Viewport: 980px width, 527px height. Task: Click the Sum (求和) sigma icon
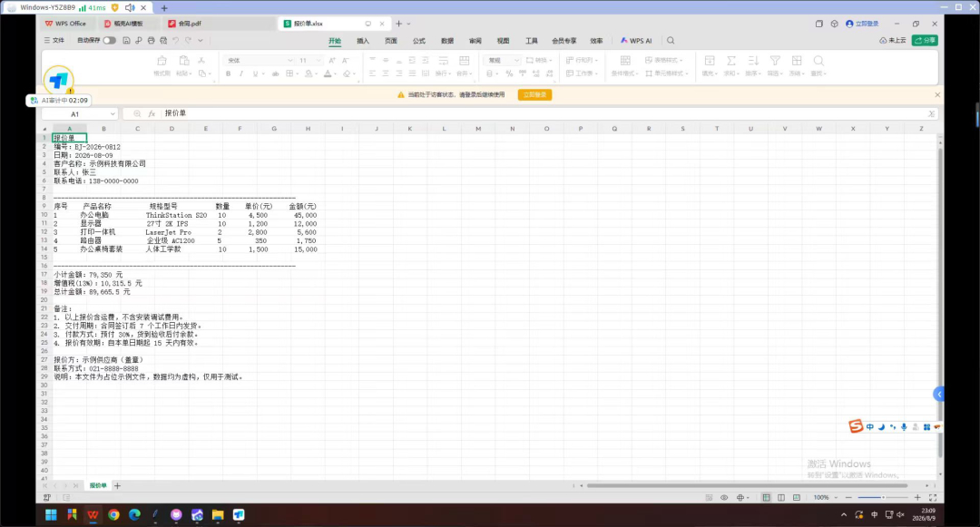(x=730, y=61)
